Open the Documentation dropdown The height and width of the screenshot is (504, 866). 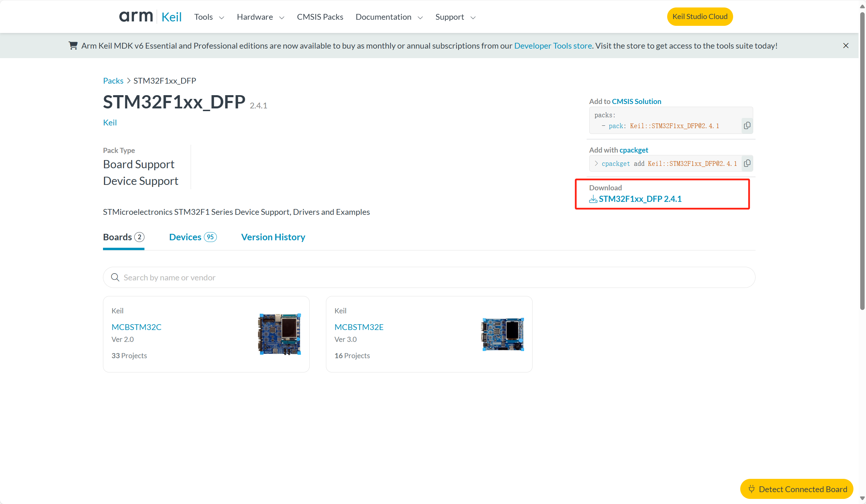click(389, 17)
